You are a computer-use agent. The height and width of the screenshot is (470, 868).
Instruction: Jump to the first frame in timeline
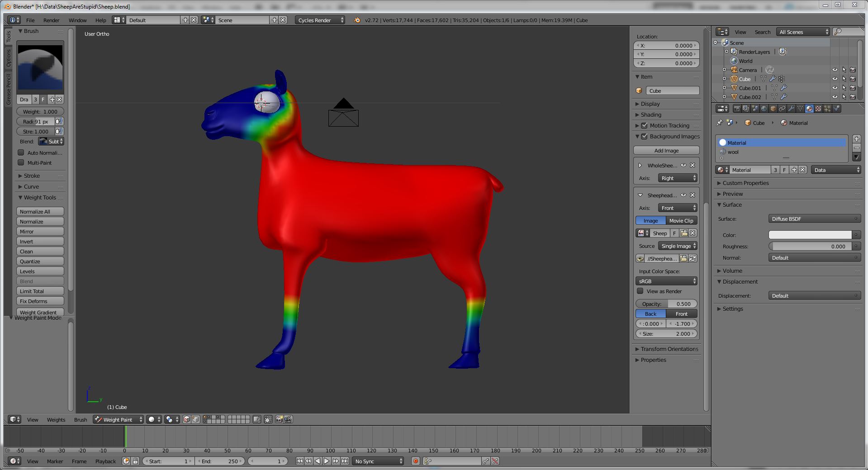pos(299,461)
